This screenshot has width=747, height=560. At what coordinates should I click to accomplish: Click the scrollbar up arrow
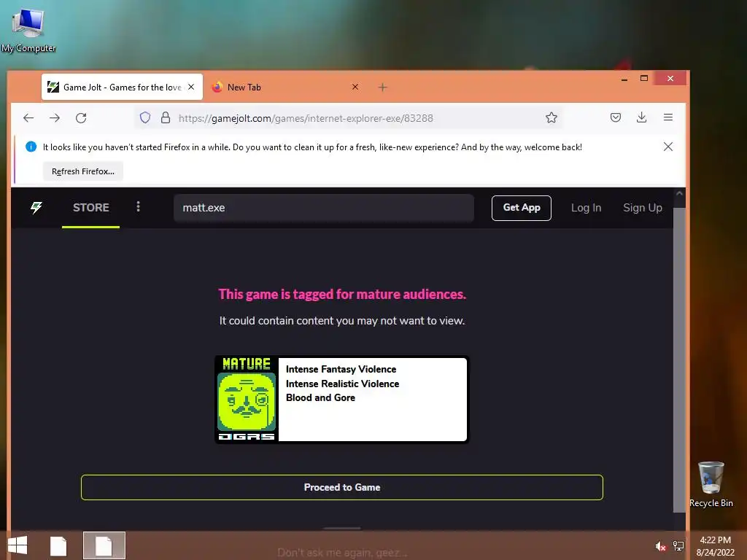(679, 194)
